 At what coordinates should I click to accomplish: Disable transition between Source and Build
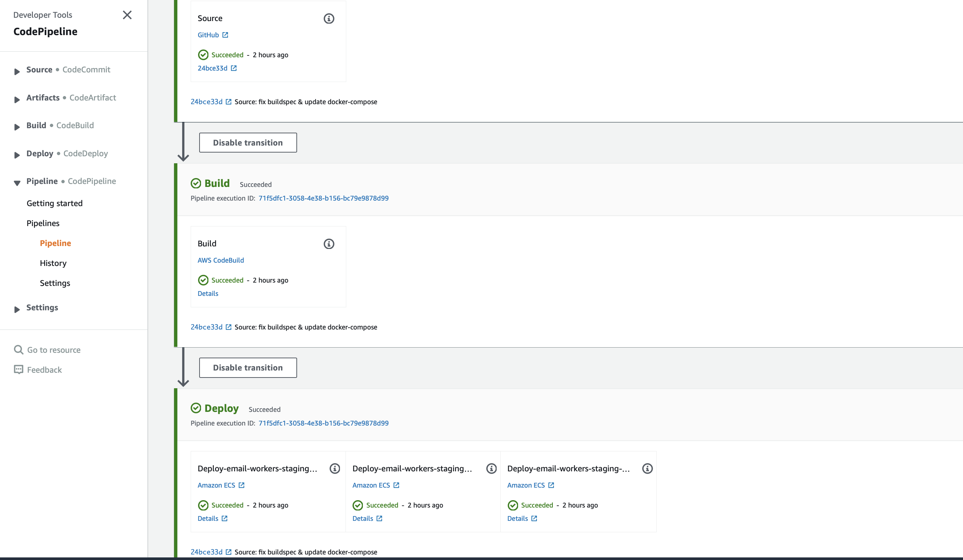pyautogui.click(x=248, y=143)
